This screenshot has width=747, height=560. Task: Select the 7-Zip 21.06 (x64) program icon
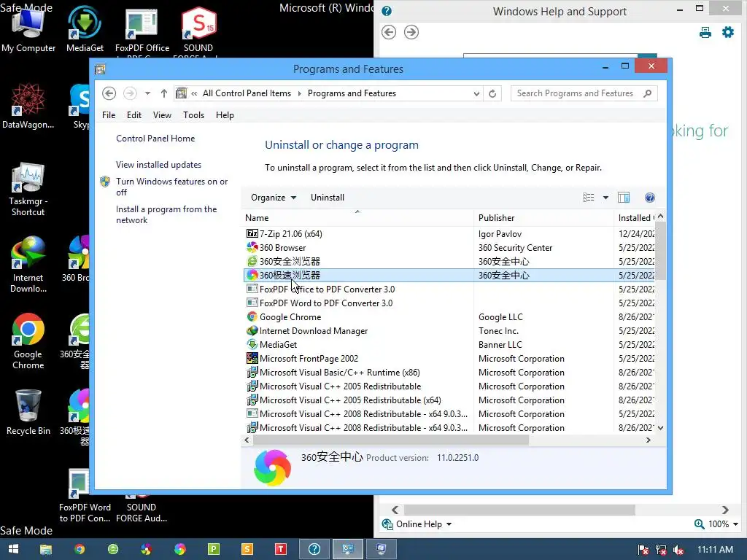tap(252, 234)
